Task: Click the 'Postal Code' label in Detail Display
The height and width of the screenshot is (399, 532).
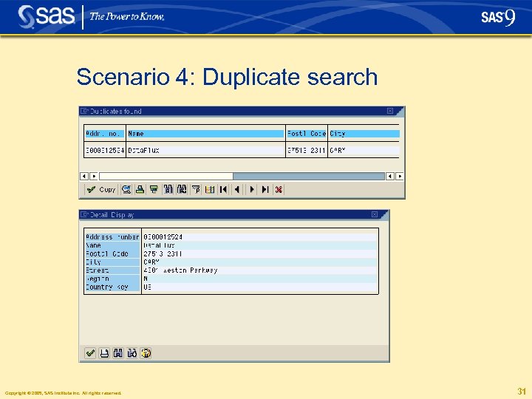Action: point(107,253)
